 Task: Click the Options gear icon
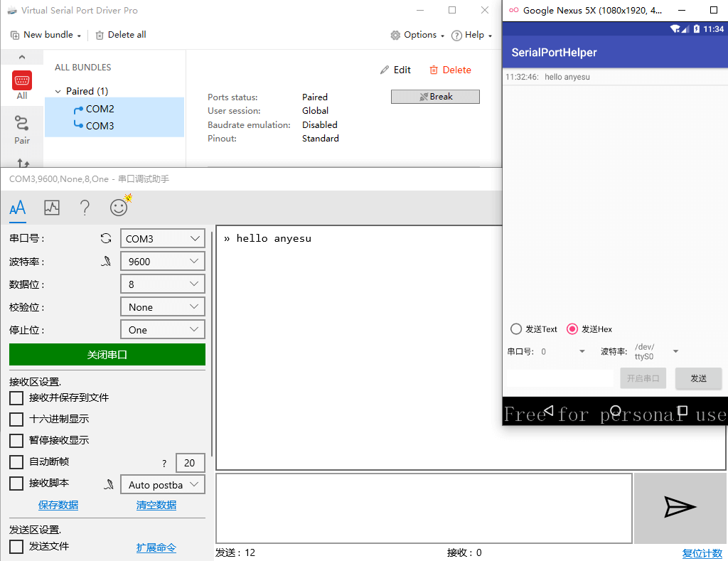click(x=395, y=36)
